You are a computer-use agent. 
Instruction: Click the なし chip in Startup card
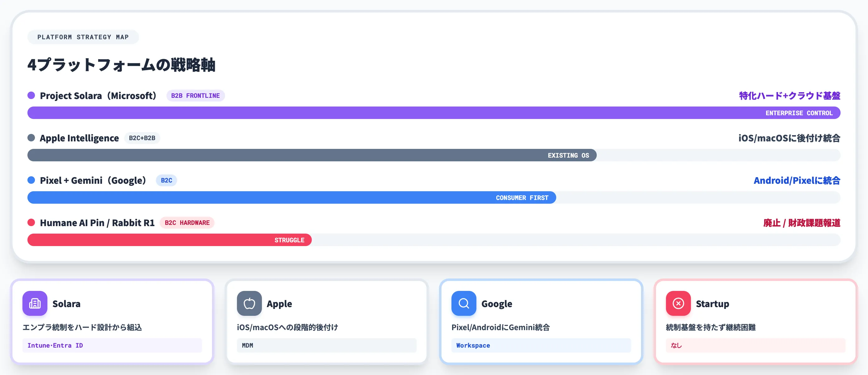coord(755,345)
